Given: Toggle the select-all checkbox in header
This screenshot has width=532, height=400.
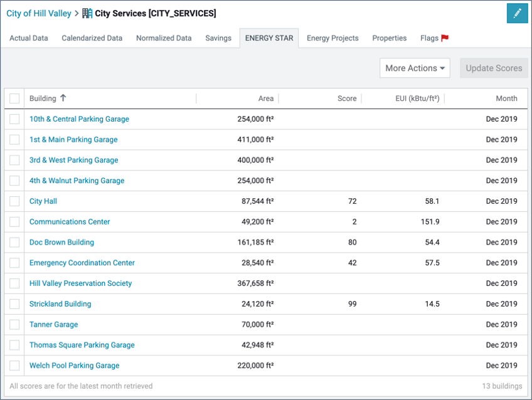Looking at the screenshot, I should click(14, 98).
